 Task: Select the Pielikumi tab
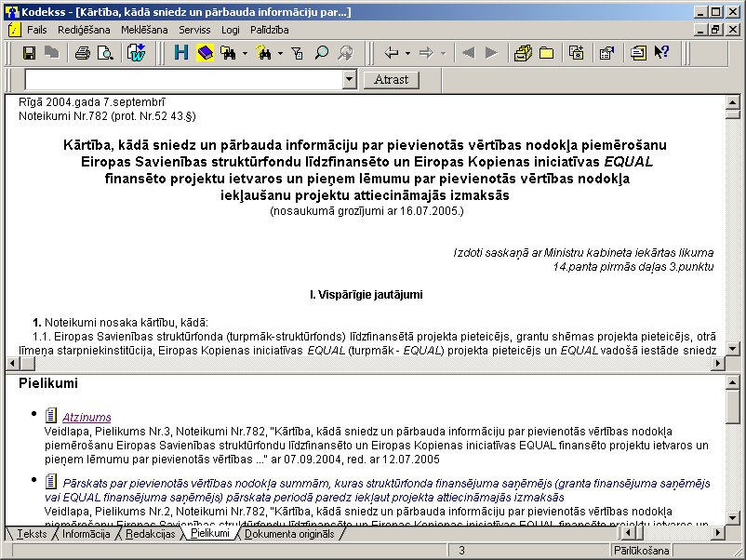210,533
